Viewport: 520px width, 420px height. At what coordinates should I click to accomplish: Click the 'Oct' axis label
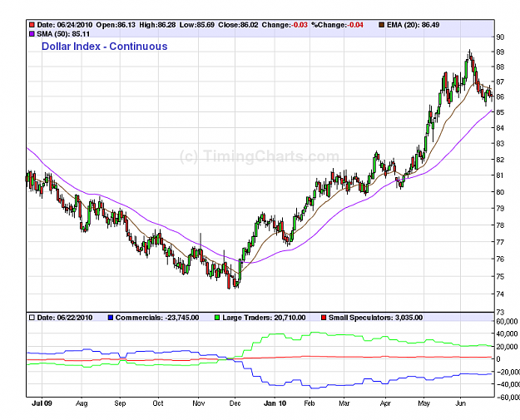pyautogui.click(x=158, y=403)
